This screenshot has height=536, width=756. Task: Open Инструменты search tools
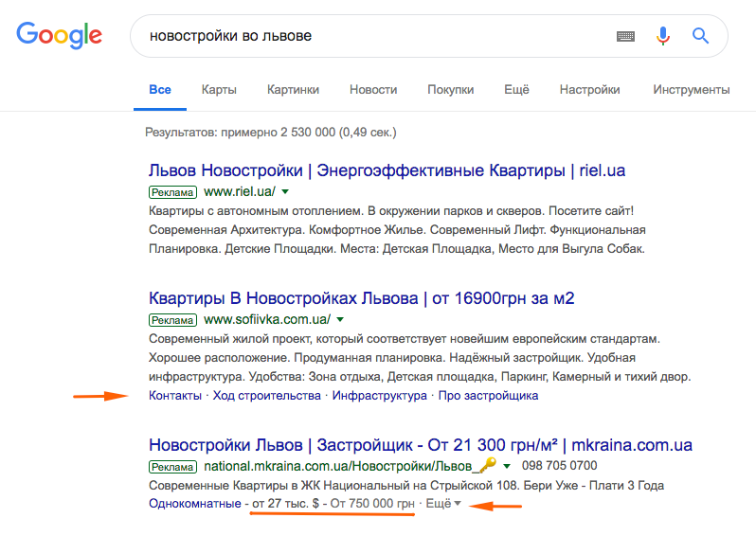(x=691, y=90)
